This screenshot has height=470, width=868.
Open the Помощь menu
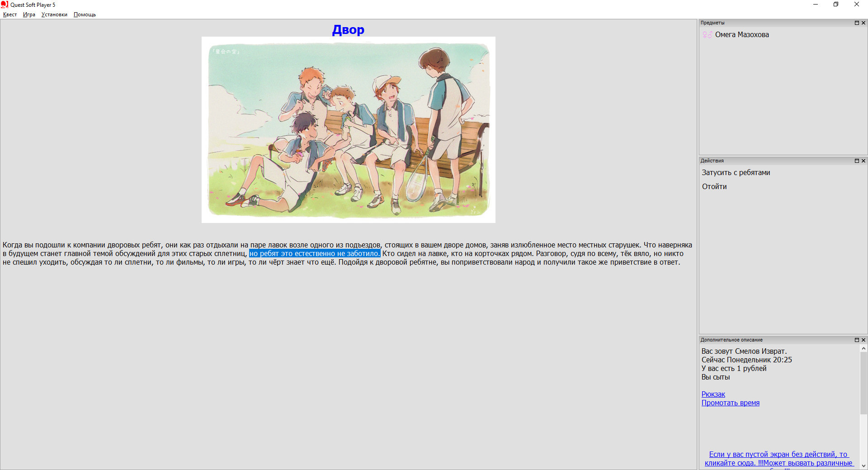[85, 14]
